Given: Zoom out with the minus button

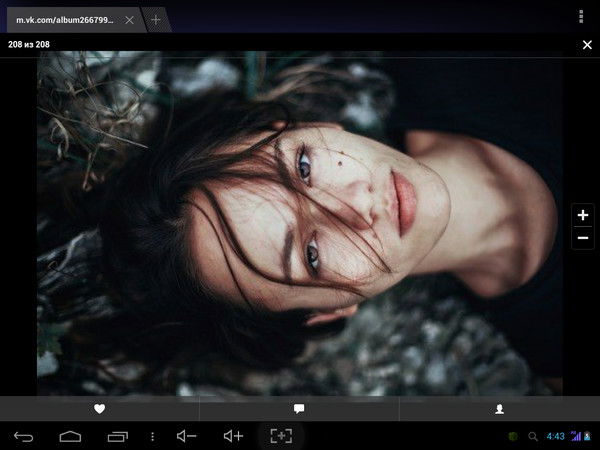Looking at the screenshot, I should pos(583,238).
